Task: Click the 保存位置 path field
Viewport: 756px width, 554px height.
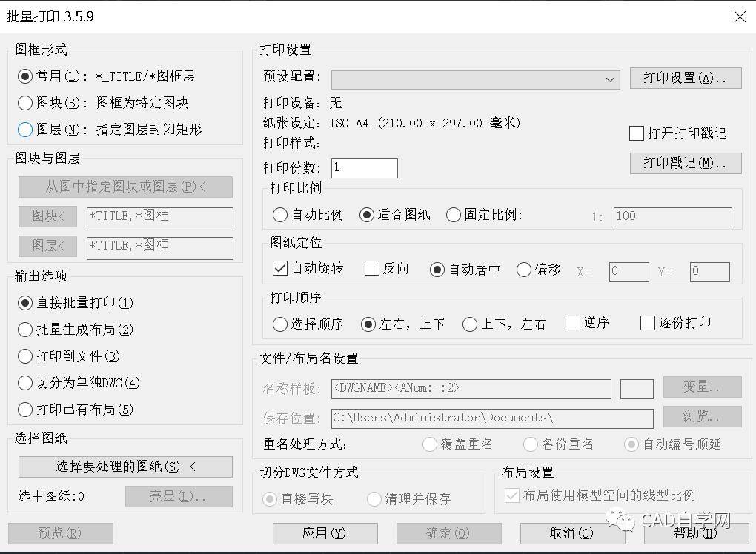Action: click(x=492, y=418)
